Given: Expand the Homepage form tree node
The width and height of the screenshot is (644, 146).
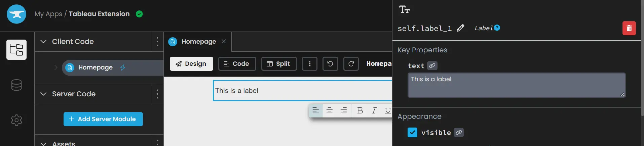Looking at the screenshot, I should [56, 67].
